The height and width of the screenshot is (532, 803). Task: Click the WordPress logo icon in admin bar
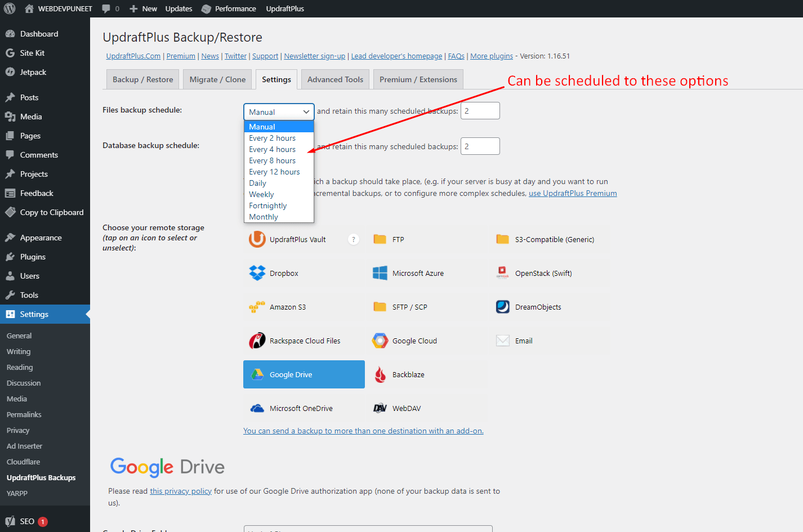pos(10,8)
